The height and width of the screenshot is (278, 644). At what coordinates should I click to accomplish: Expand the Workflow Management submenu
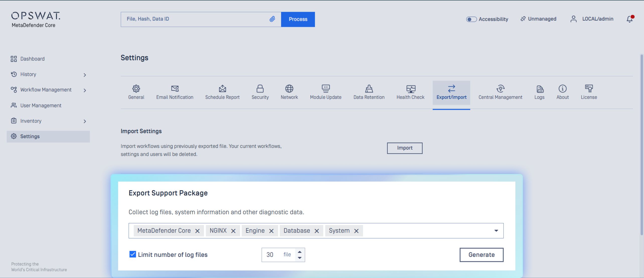[x=85, y=90]
